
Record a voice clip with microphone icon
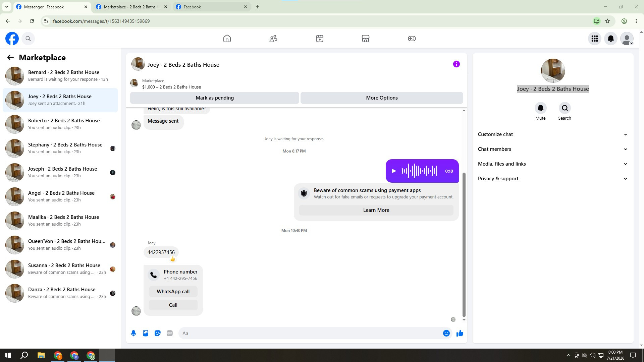click(133, 333)
